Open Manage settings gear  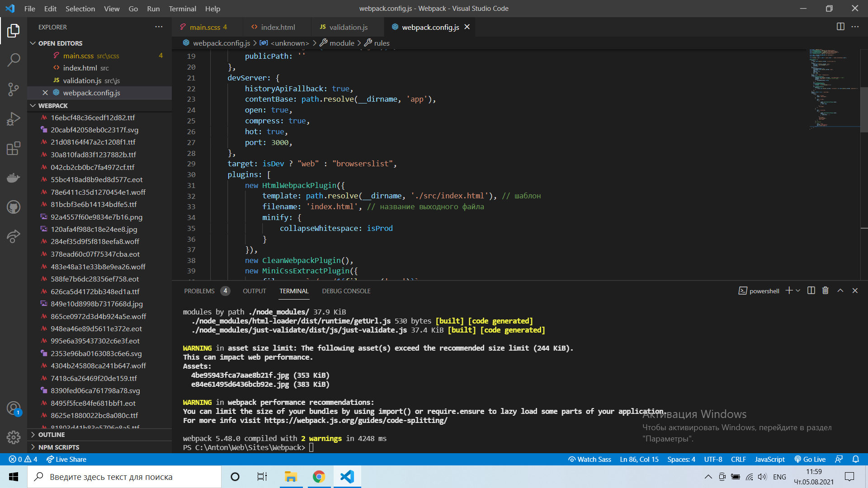(14, 437)
